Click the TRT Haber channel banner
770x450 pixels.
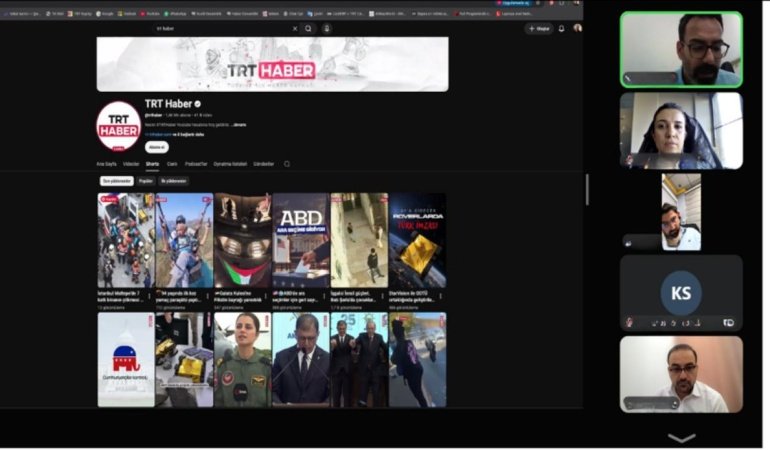pyautogui.click(x=273, y=64)
